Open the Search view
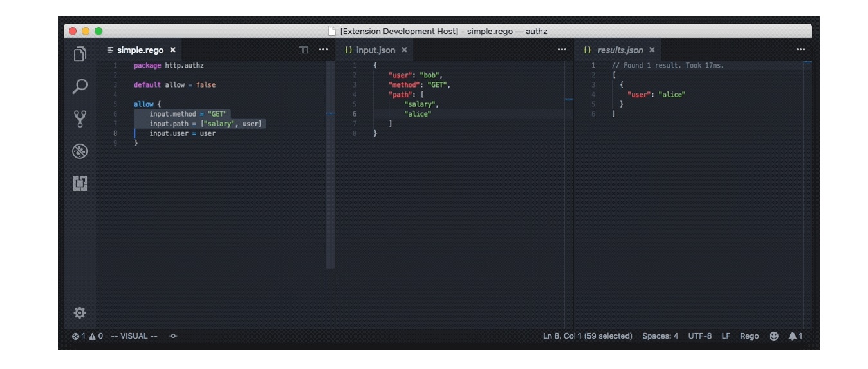 pos(80,86)
